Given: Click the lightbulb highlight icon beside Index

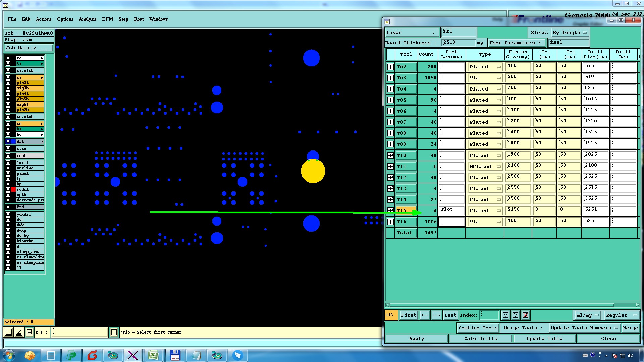Looking at the screenshot, I should [505, 315].
